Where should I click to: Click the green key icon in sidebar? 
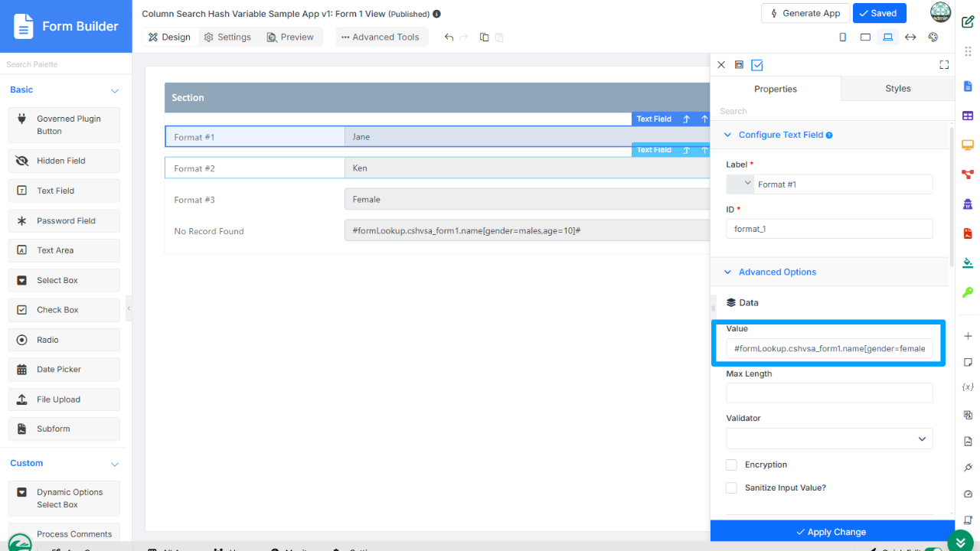coord(968,292)
